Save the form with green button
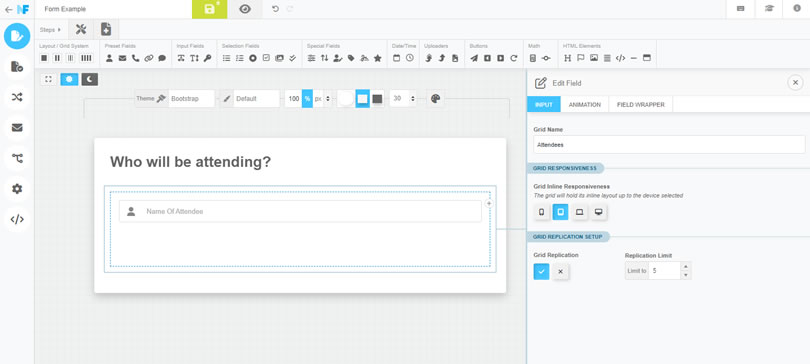Screen dimensions: 810x364 click(210, 9)
